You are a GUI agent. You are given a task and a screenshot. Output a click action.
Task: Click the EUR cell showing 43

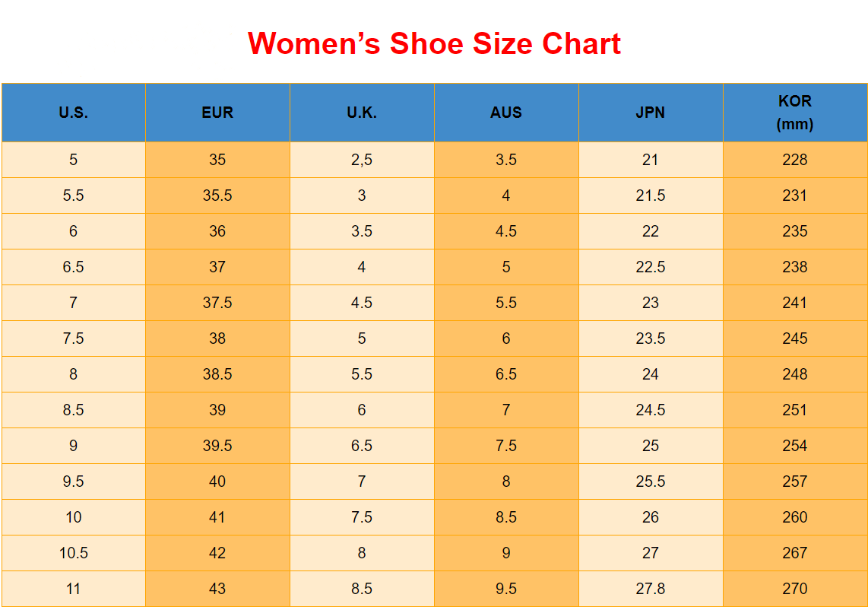(217, 589)
